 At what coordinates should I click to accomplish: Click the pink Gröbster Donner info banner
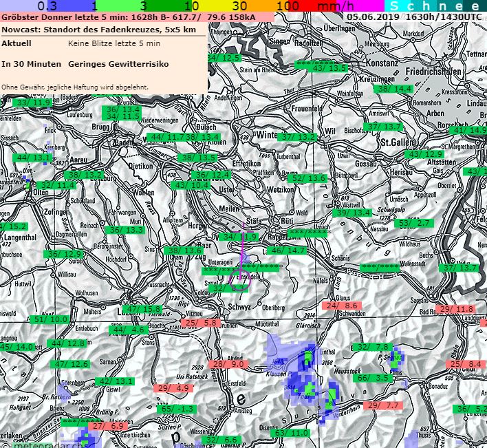pos(137,17)
